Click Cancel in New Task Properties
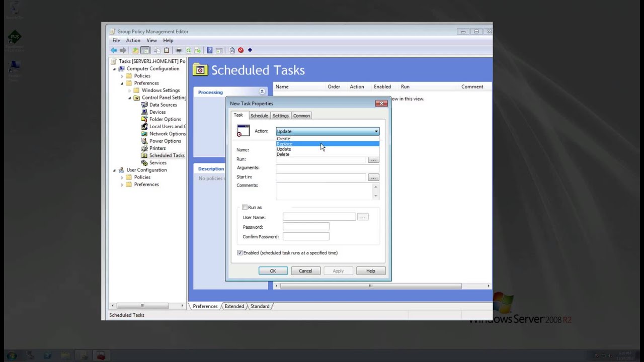Screen dimensions: 644x362 pos(305,271)
